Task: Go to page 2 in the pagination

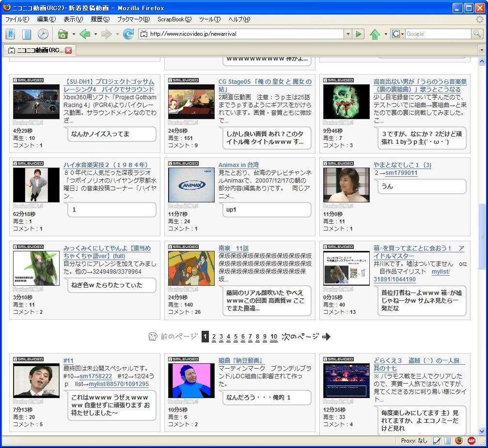Action: pos(214,337)
